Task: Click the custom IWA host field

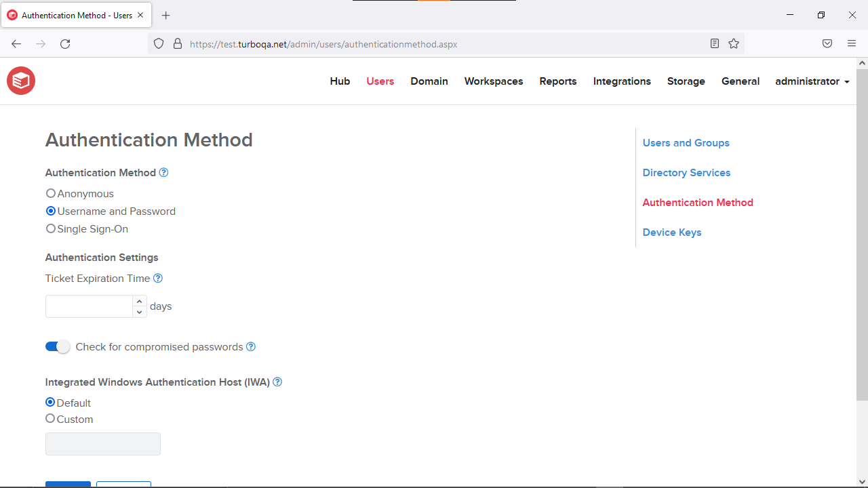Action: point(103,444)
